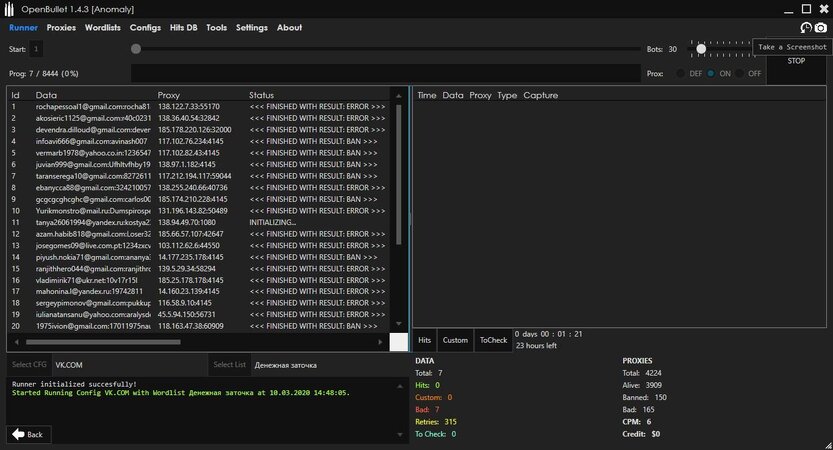Viewport: 833px width, 450px height.
Task: Click the Bots count slider handle
Action: pyautogui.click(x=701, y=49)
